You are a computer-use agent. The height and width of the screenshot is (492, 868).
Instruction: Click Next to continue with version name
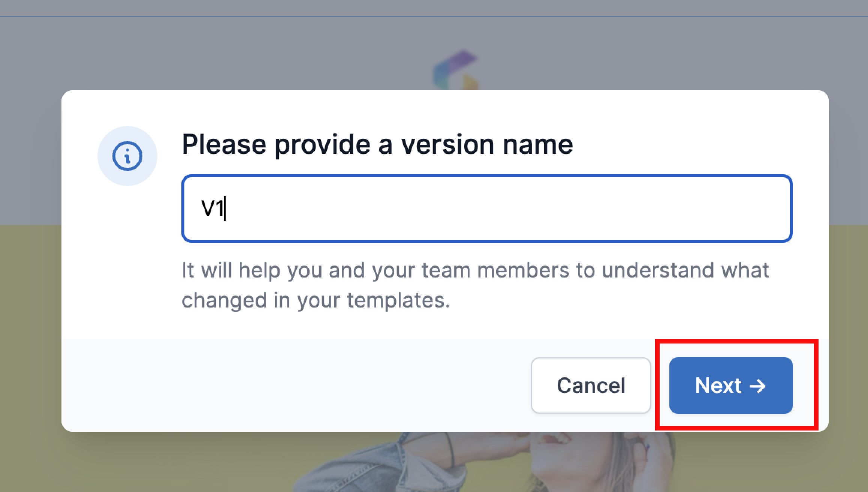coord(731,385)
